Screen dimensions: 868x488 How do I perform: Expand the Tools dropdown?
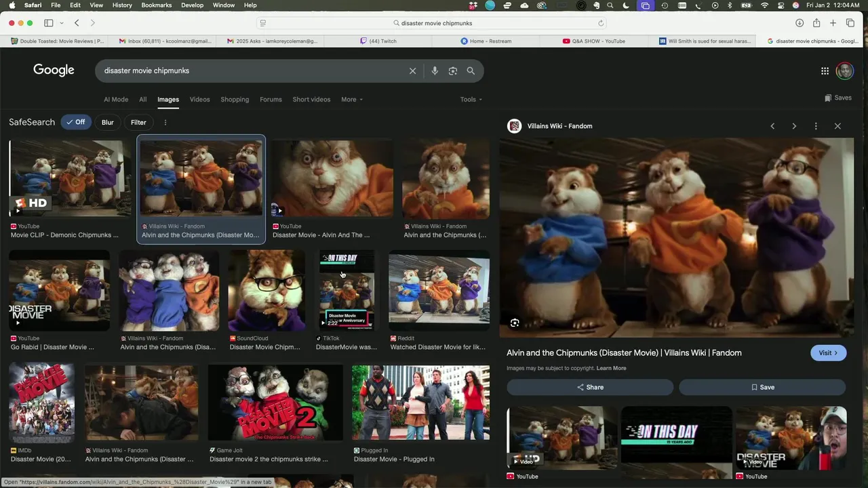[471, 100]
